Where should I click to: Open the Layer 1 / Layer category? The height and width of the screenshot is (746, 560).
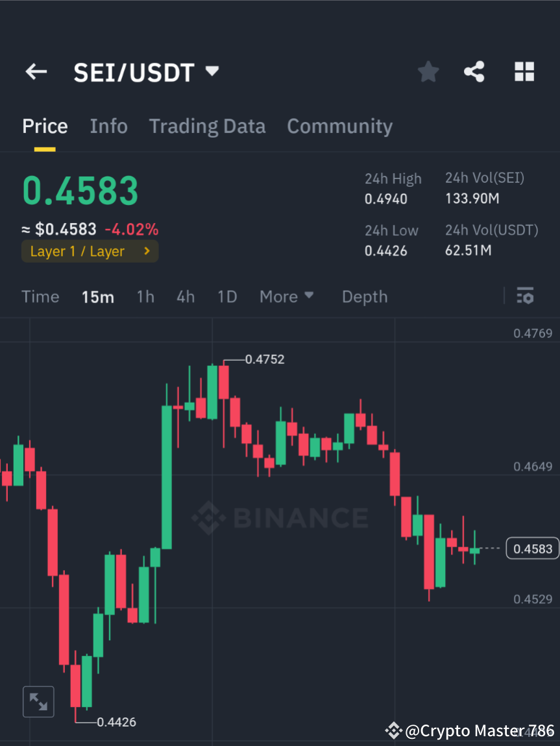(x=90, y=251)
